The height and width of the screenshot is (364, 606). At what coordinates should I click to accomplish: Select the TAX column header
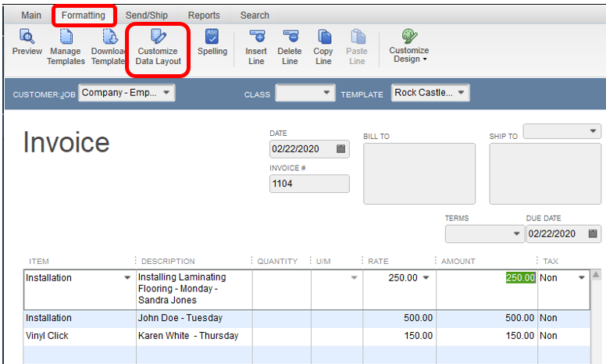pyautogui.click(x=551, y=261)
